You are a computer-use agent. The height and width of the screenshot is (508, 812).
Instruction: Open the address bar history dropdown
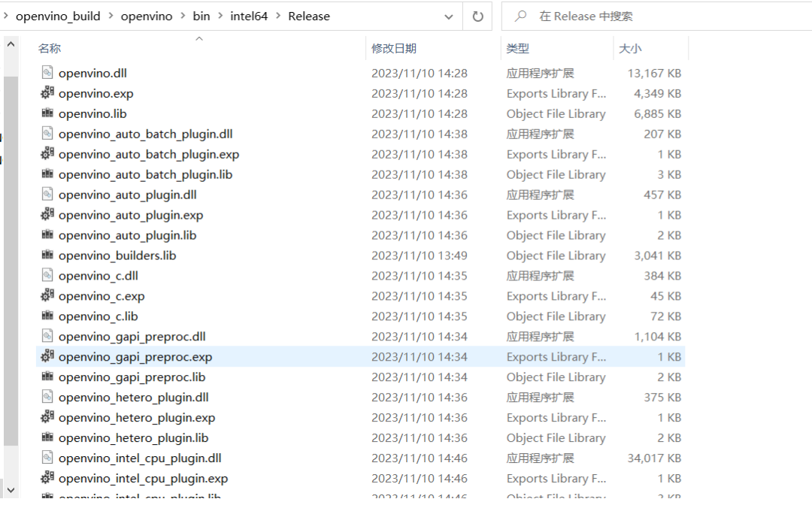point(448,17)
